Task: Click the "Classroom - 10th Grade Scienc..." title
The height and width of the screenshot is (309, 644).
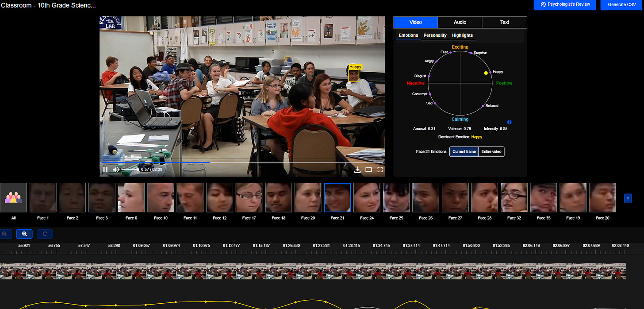Action: point(48,5)
